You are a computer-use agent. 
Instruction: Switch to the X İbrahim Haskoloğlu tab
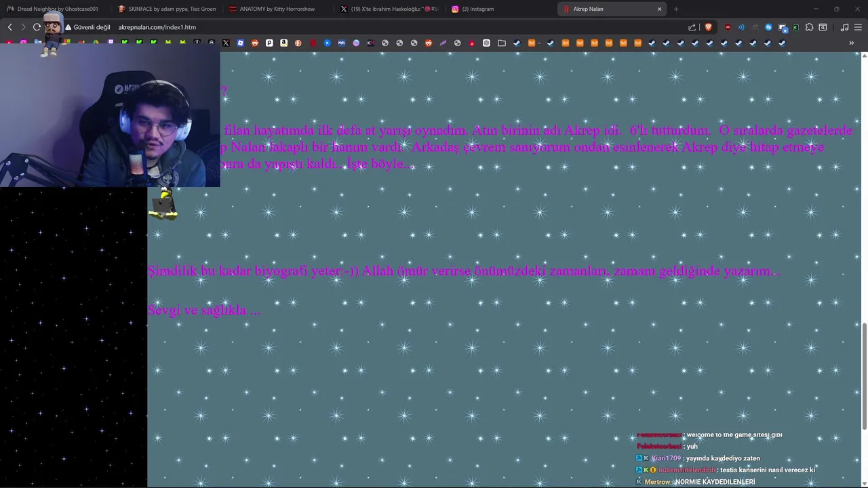389,9
